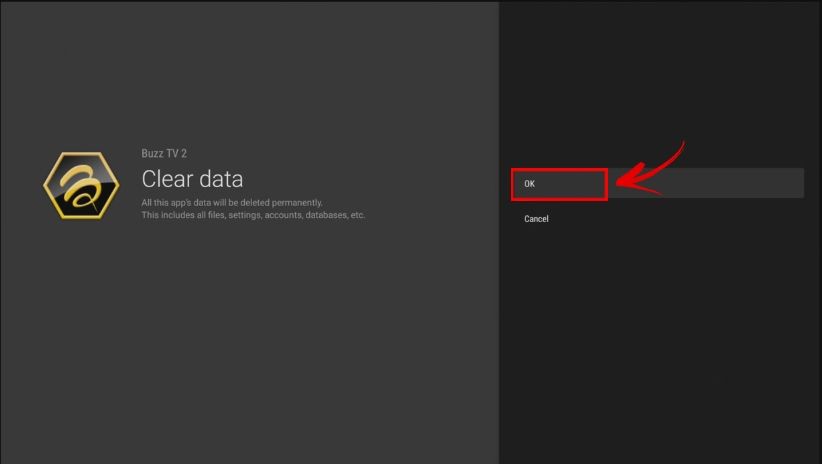Screen dimensions: 822x464
Task: Confirm clearing data with OK
Action: (657, 184)
